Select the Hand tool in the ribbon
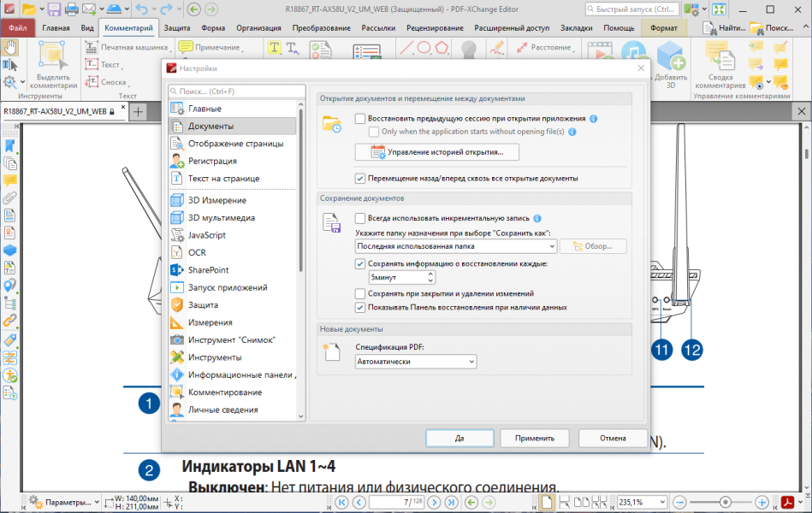This screenshot has height=513, width=812. pos(9,48)
